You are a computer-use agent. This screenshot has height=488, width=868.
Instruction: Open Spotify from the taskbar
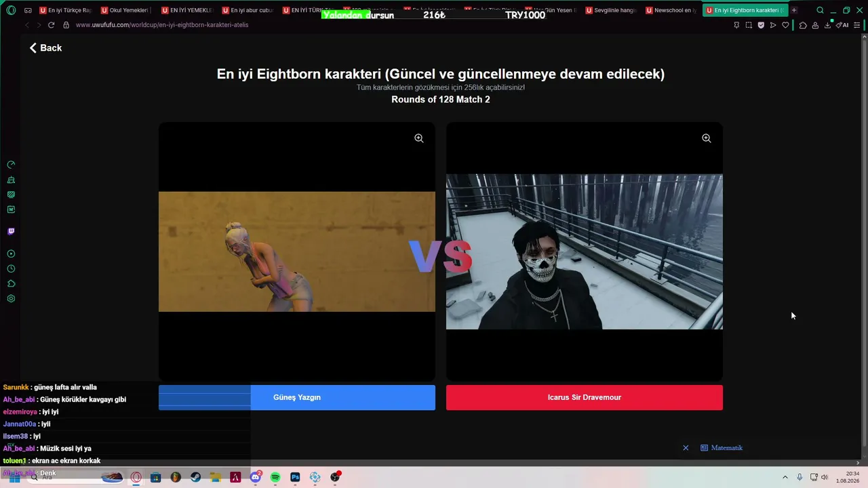click(x=275, y=477)
